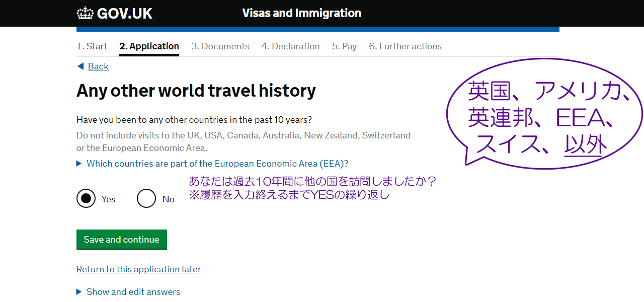Image resolution: width=644 pixels, height=302 pixels.
Task: Click the hint text starting Do not include visits
Action: [x=244, y=141]
